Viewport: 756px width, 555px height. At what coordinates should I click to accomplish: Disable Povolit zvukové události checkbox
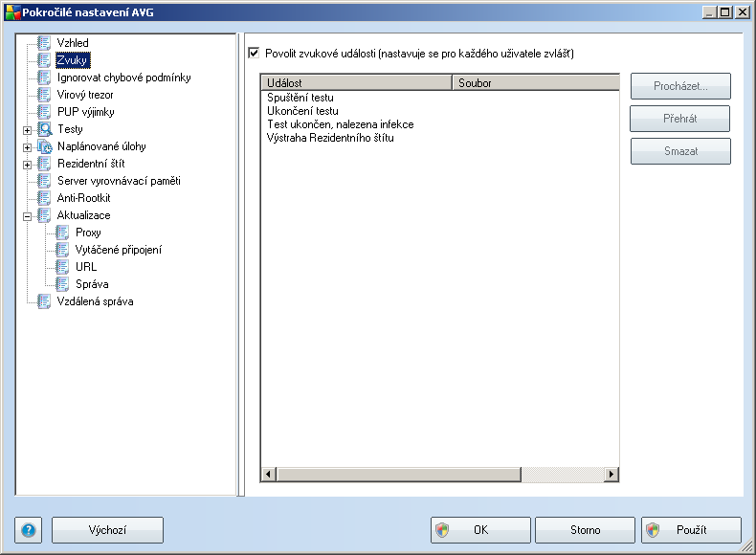254,53
